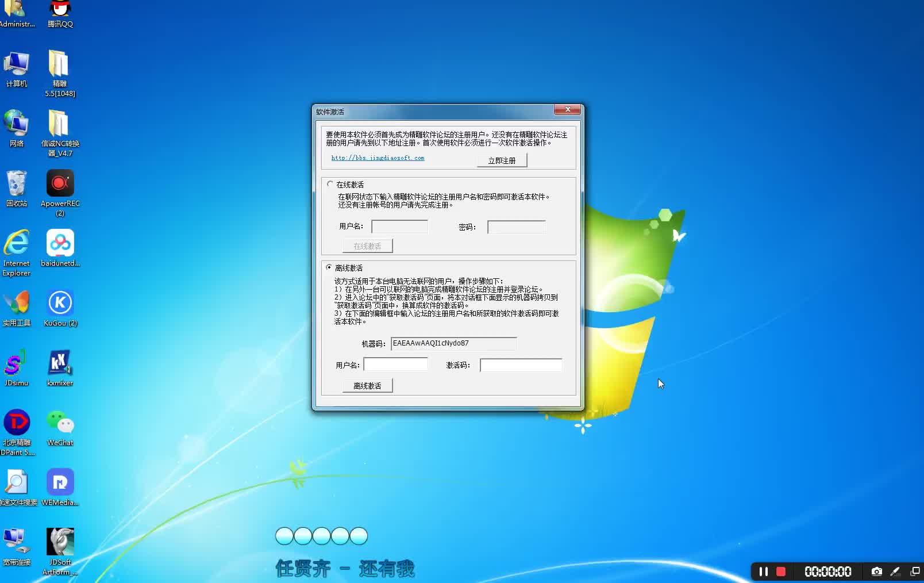
Task: Open the 精雕 5.5[1048] folder
Action: (x=60, y=73)
